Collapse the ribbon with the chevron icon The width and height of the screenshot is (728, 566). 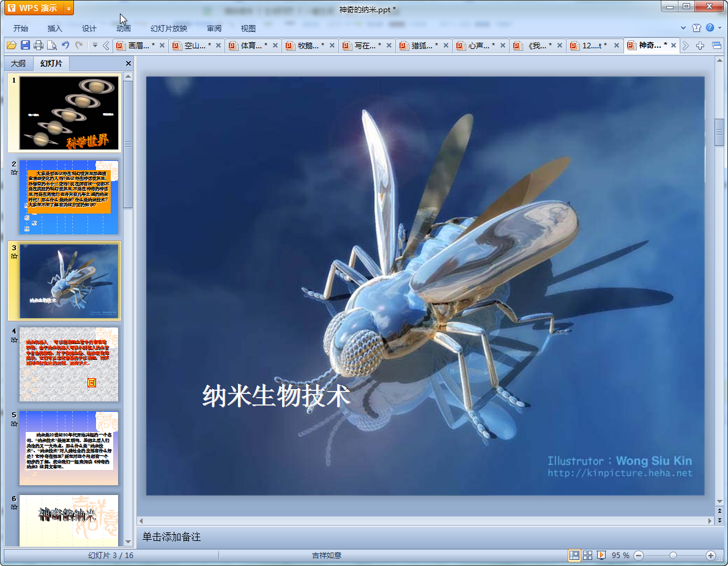pyautogui.click(x=683, y=28)
